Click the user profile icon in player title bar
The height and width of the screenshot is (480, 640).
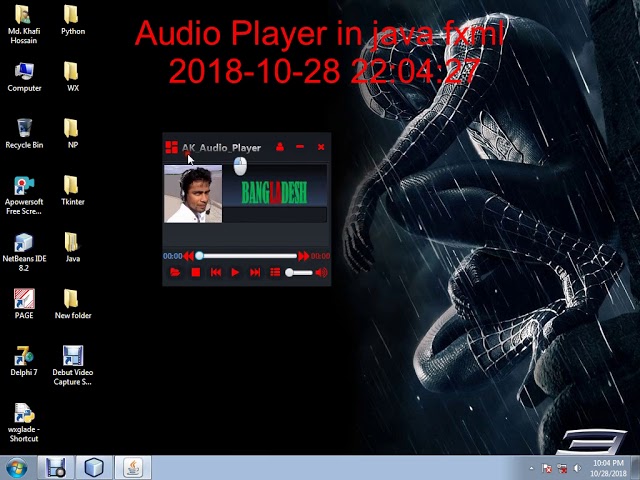[x=280, y=147]
